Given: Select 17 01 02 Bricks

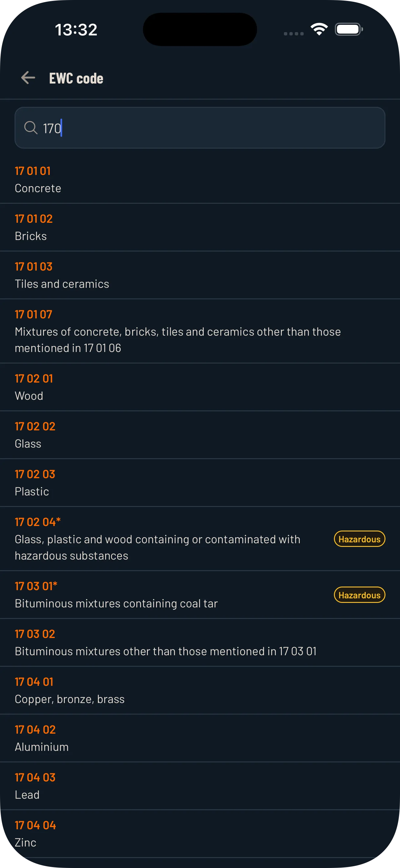Looking at the screenshot, I should click(x=200, y=227).
